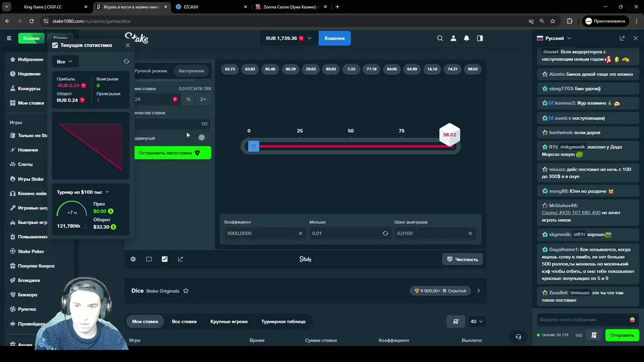This screenshot has width=644, height=362.
Task: Open the 40 rows-per-page dropdown
Action: [x=476, y=321]
